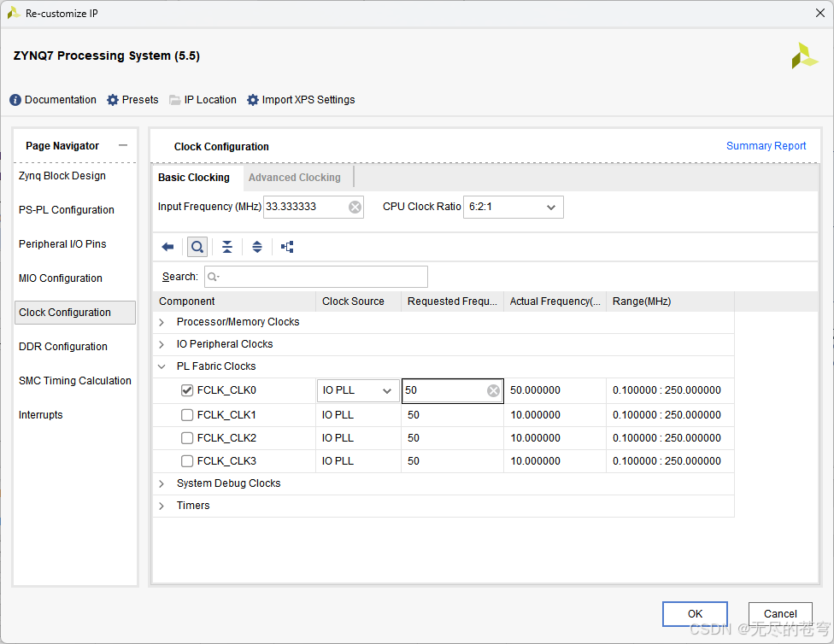Enable the FCLK_CLK3 checkbox
The width and height of the screenshot is (834, 644).
tap(186, 461)
